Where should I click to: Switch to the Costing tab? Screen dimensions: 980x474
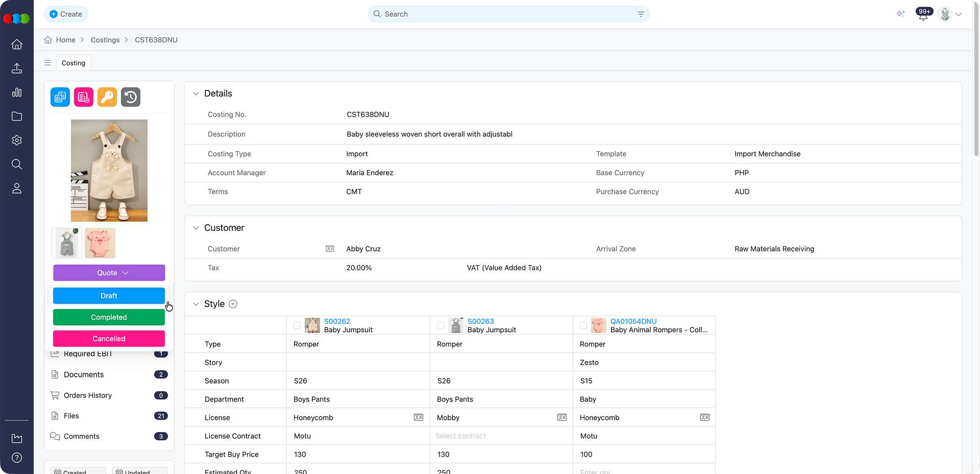click(x=73, y=63)
